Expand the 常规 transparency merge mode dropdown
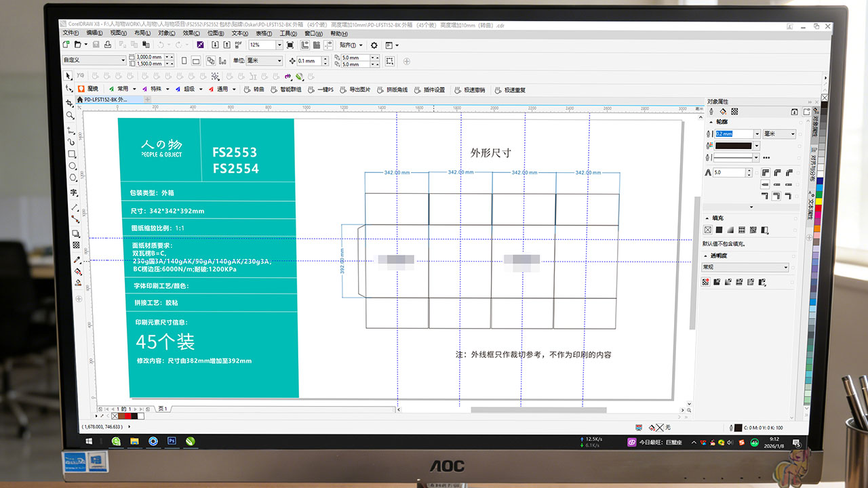The image size is (868, 488). point(786,268)
